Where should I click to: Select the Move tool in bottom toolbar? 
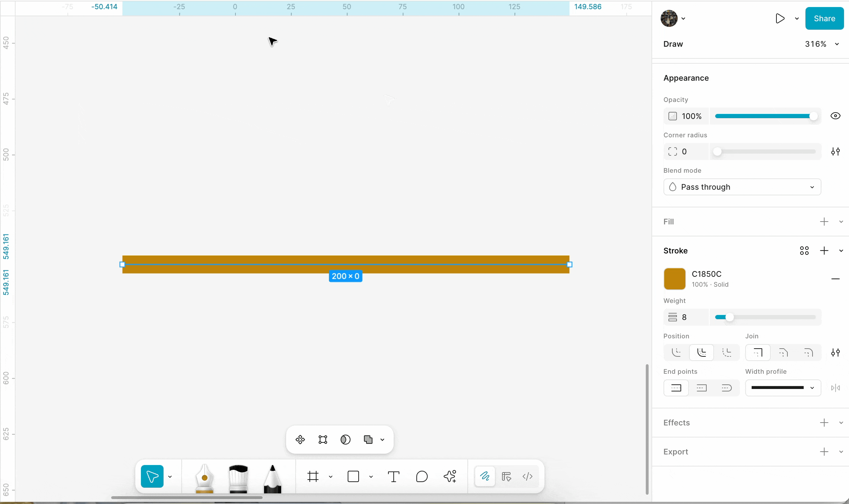click(152, 476)
